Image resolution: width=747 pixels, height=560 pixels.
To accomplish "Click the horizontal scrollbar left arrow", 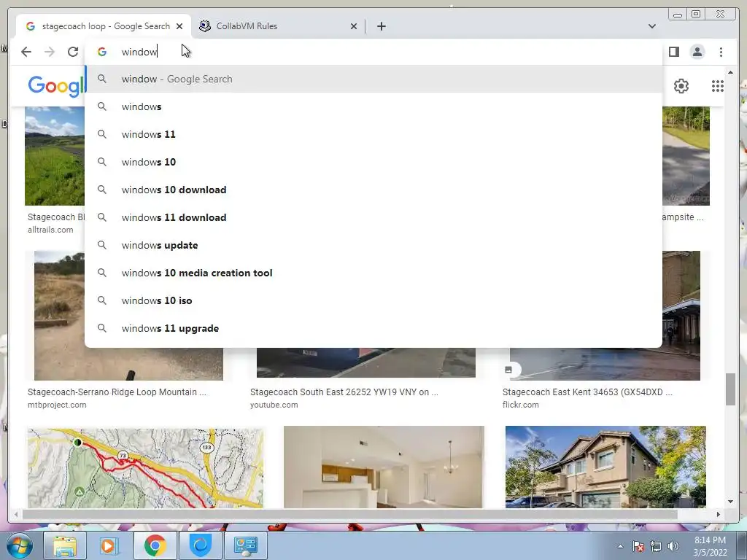I will click(16, 514).
